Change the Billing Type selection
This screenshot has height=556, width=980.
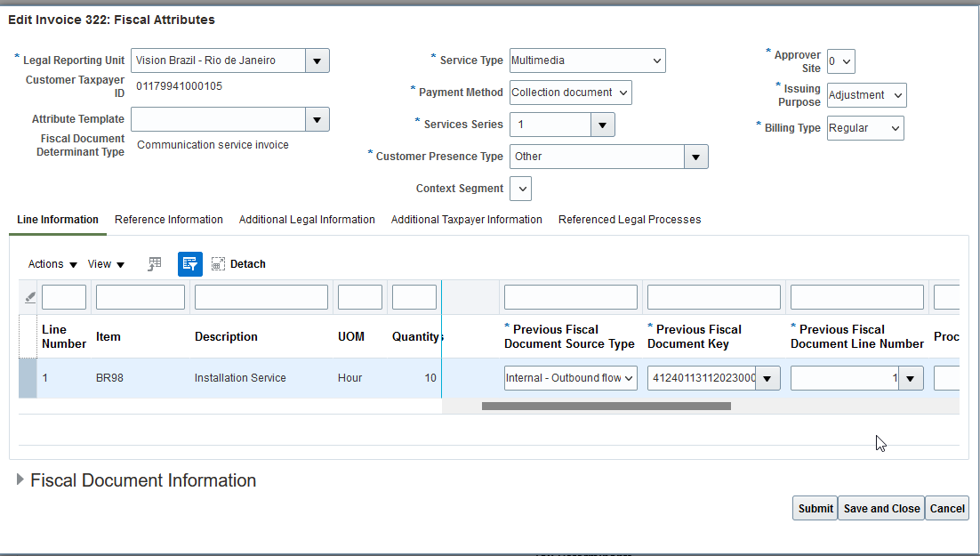896,127
